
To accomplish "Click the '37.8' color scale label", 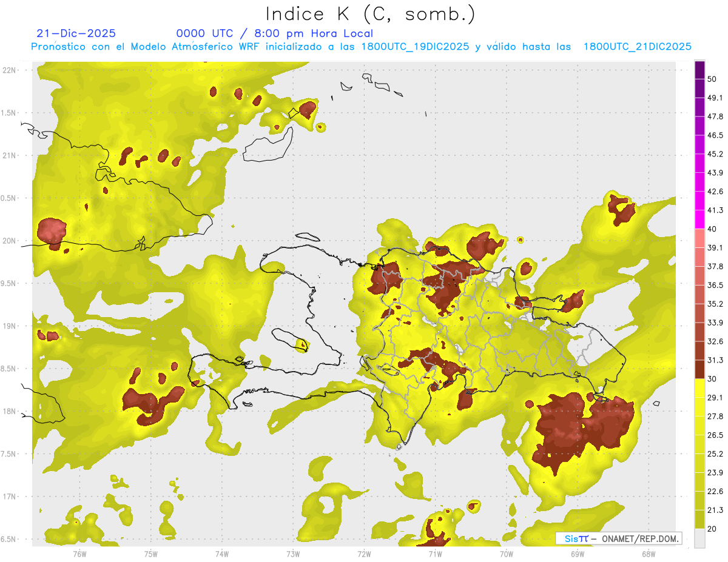I will (x=715, y=267).
